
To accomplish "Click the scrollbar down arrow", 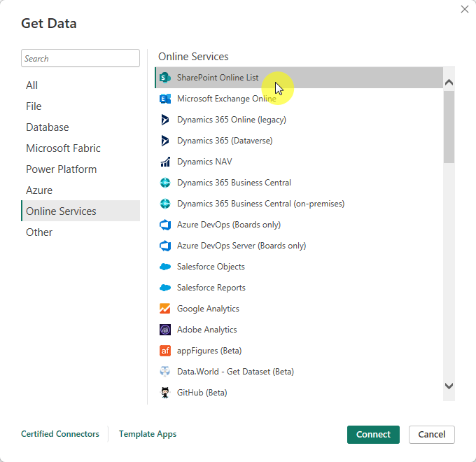I will point(449,386).
